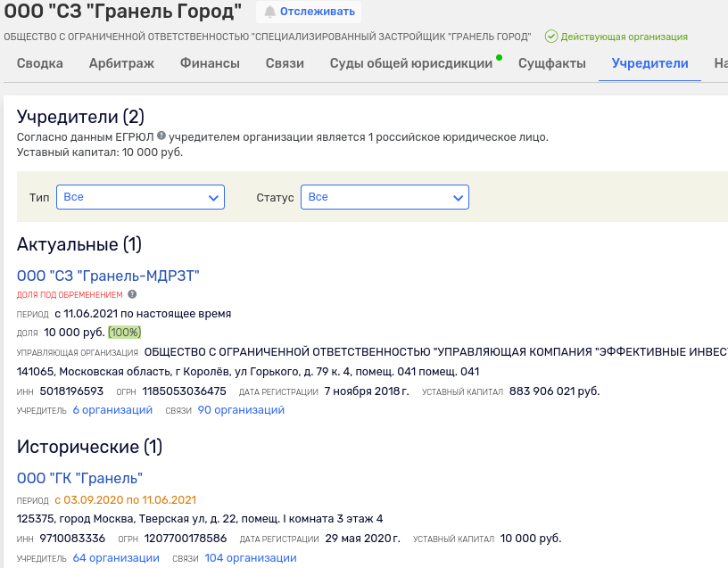Open the Сводка tab
The height and width of the screenshot is (568, 728).
(40, 63)
